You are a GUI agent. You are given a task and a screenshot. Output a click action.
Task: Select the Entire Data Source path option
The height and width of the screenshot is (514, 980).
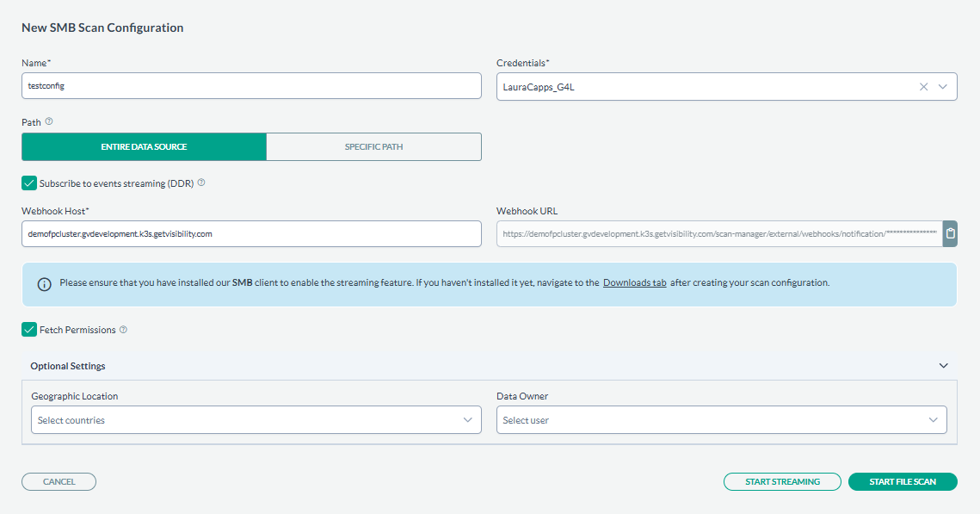coord(144,146)
